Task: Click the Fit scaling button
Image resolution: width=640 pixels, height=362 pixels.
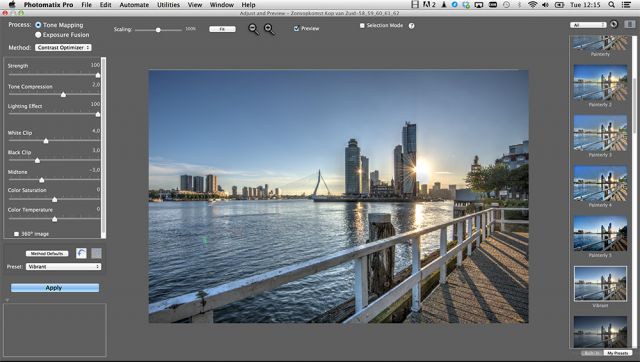Action: click(x=222, y=29)
